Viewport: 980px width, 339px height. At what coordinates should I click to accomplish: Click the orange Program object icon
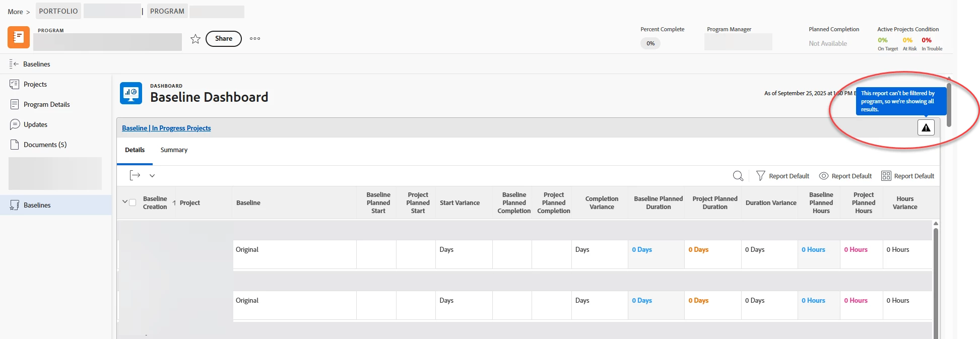point(19,37)
